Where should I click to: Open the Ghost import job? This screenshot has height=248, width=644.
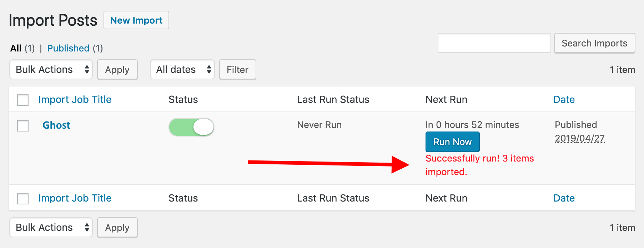coord(56,125)
